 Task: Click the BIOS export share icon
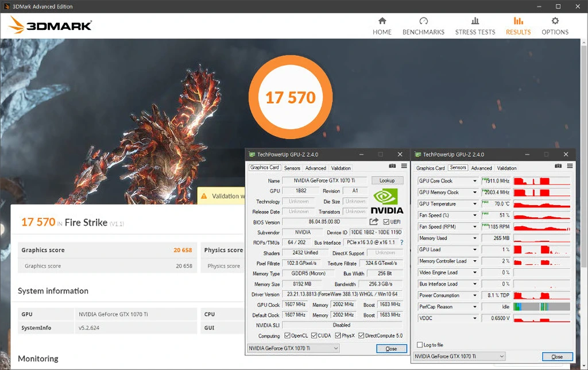point(373,221)
